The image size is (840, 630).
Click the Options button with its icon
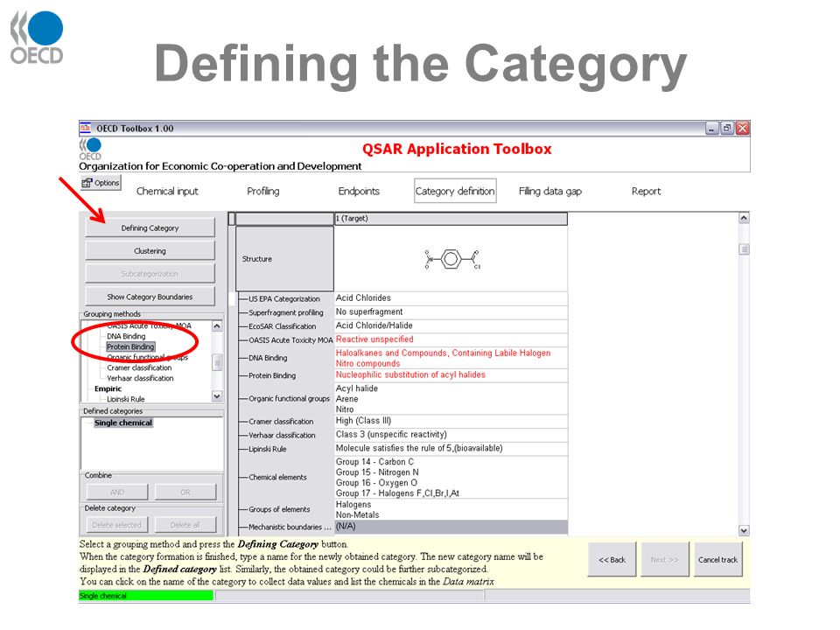101,183
